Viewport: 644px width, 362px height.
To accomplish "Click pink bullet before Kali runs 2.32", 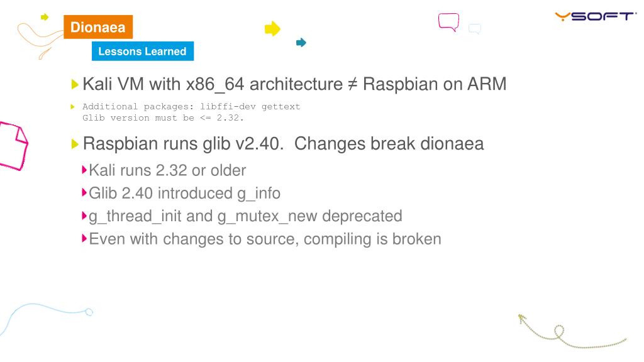I will [x=84, y=170].
